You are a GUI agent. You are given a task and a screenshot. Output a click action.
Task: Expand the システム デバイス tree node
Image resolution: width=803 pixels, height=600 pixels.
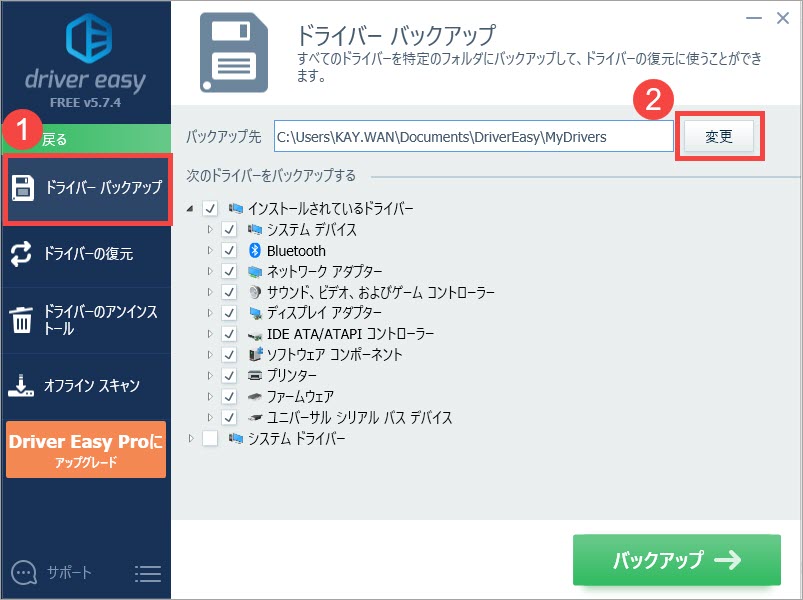coord(210,229)
